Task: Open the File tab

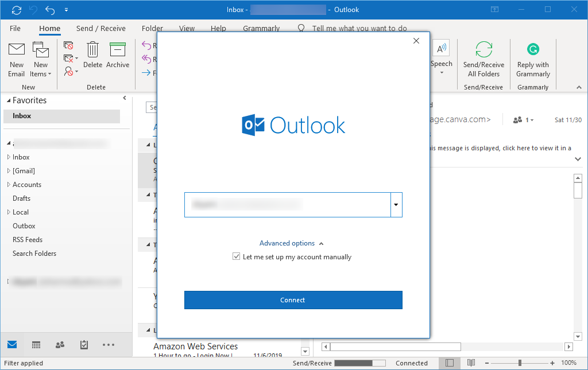Action: [x=15, y=29]
